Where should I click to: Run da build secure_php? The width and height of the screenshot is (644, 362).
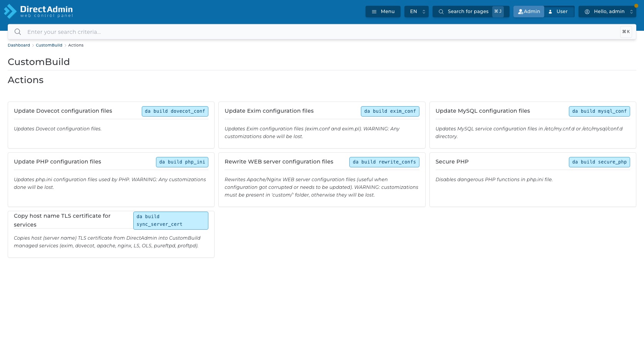(x=599, y=162)
